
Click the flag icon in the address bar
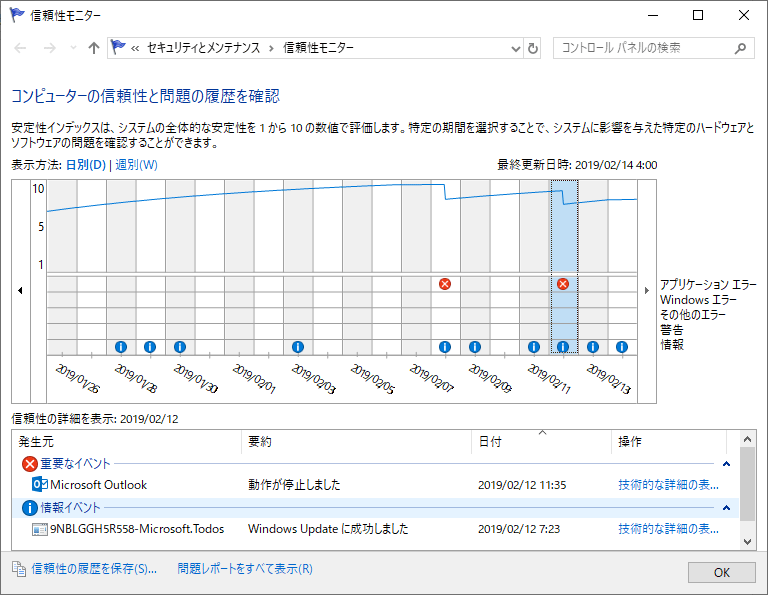[118, 47]
